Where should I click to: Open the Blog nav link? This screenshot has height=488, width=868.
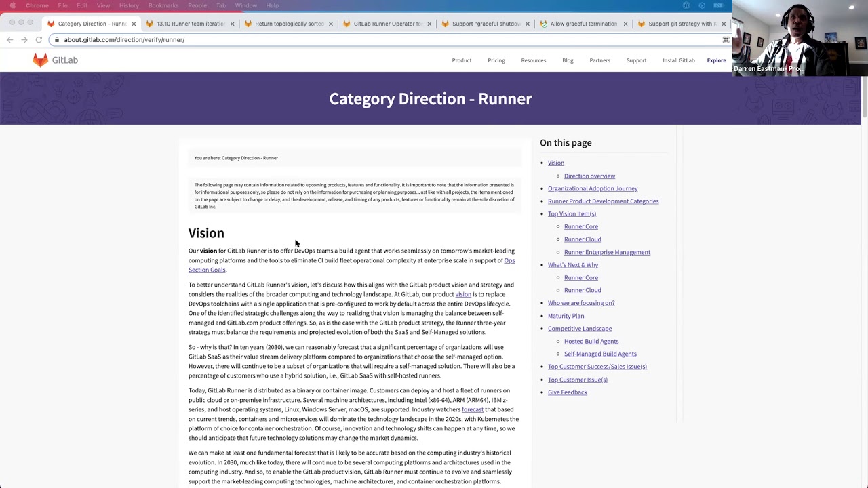(x=568, y=60)
